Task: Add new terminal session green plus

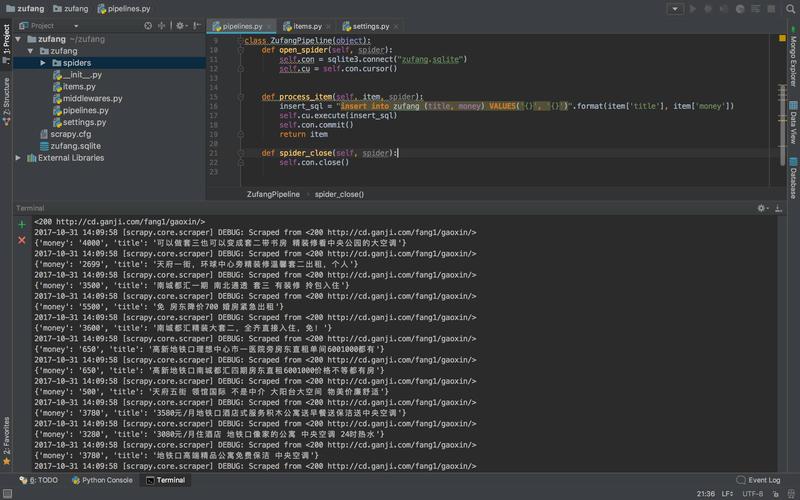Action: tap(21, 224)
